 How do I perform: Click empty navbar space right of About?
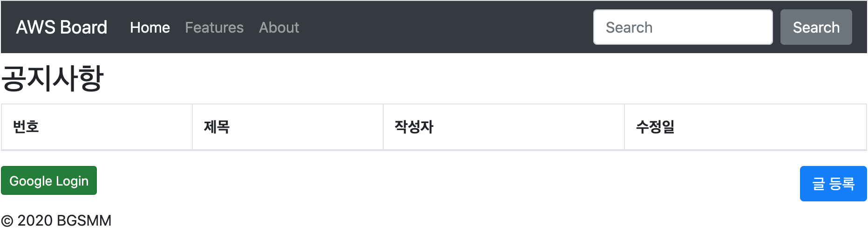[x=442, y=28]
